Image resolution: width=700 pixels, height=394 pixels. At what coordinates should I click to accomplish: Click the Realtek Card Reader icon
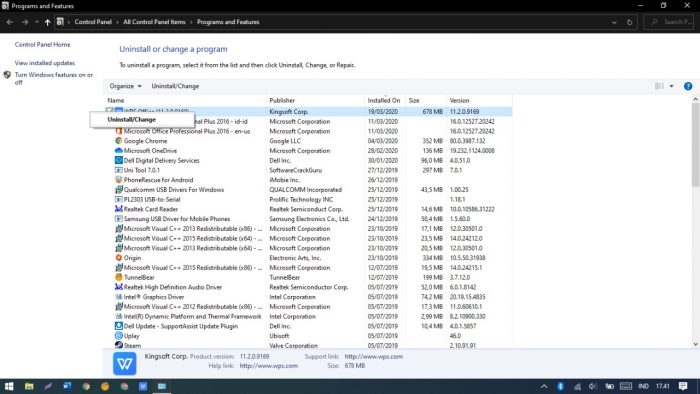(x=118, y=209)
